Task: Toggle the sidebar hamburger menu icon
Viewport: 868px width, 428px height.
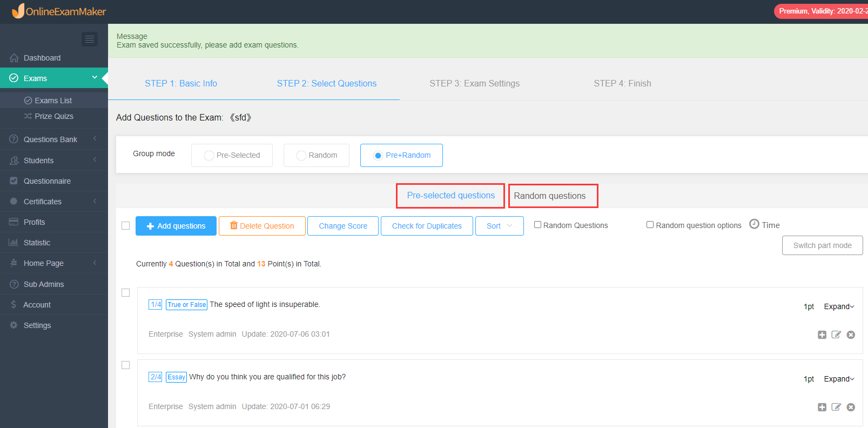Action: (x=90, y=39)
